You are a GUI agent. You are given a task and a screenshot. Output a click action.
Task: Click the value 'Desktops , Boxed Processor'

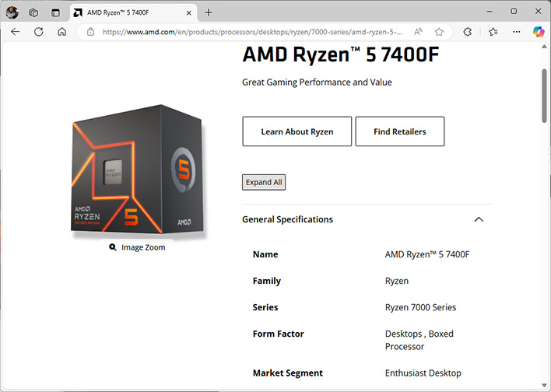(419, 340)
